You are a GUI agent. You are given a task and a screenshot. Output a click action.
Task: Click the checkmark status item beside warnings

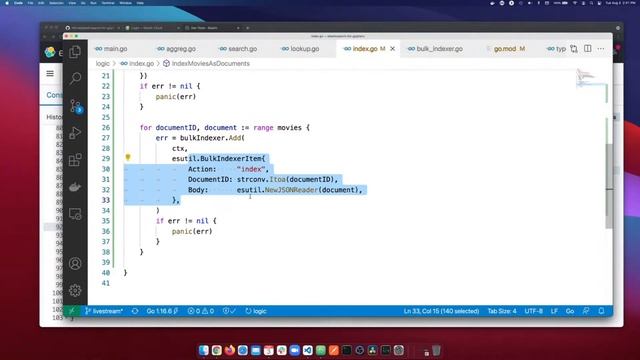[229, 311]
